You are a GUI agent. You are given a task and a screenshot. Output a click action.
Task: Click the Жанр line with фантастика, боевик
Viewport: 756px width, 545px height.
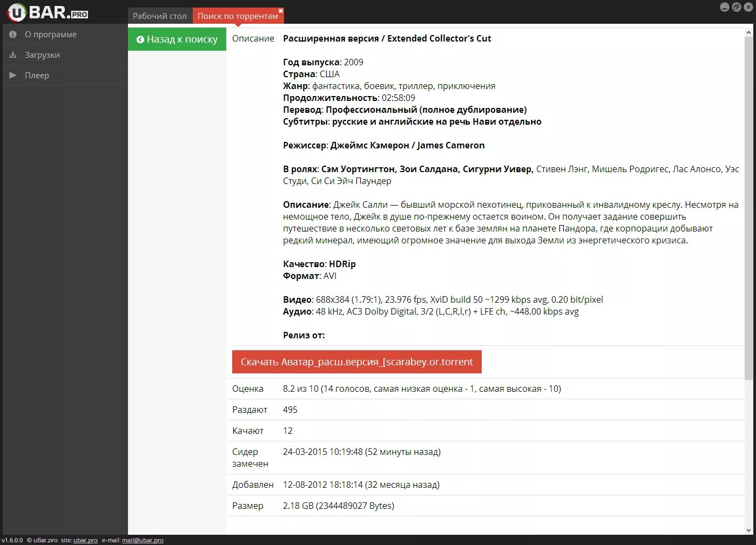pos(389,86)
